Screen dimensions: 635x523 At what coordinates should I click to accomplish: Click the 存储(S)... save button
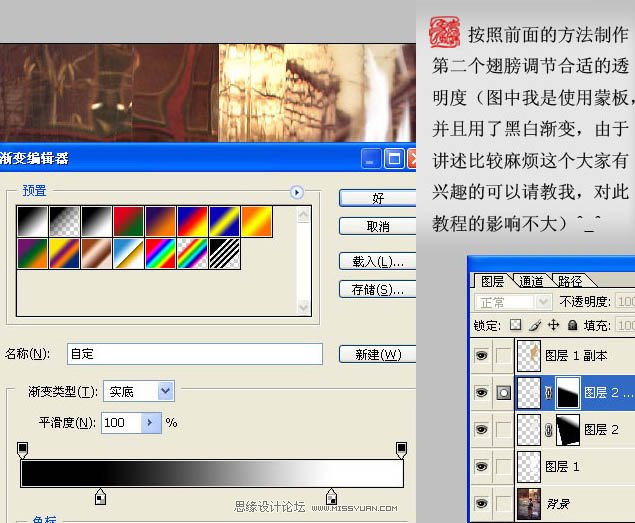pyautogui.click(x=377, y=289)
